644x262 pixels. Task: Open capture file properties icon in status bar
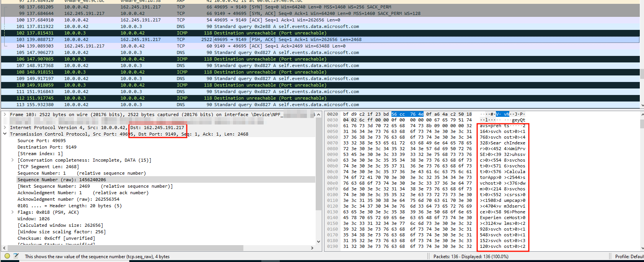[16, 256]
